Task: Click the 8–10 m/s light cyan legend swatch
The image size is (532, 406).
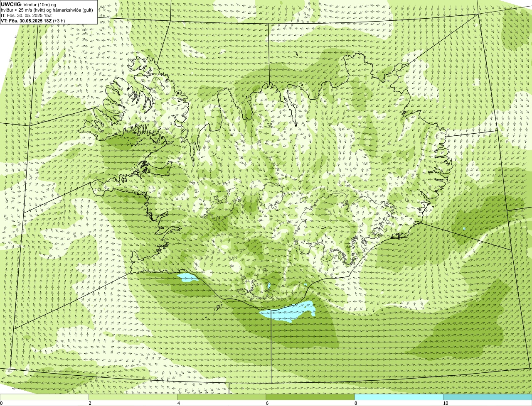Action: [399, 397]
